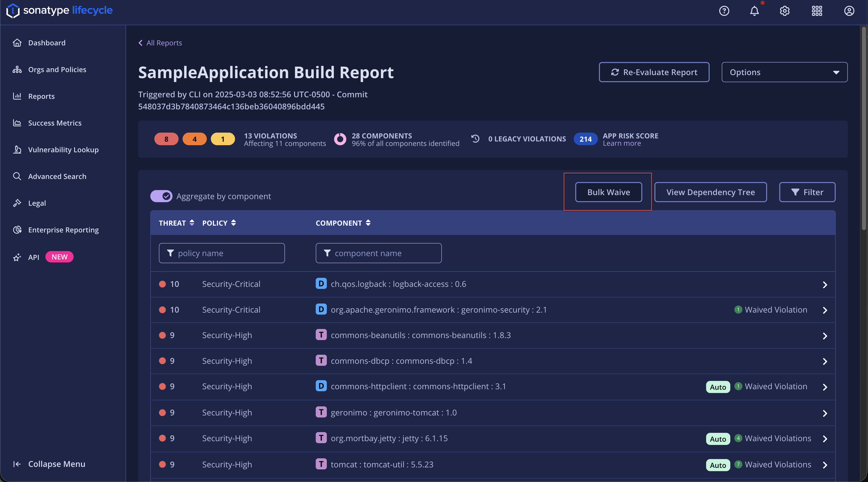Click the Sonatype Lifecycle logo
Viewport: 868px width, 482px height.
click(59, 10)
